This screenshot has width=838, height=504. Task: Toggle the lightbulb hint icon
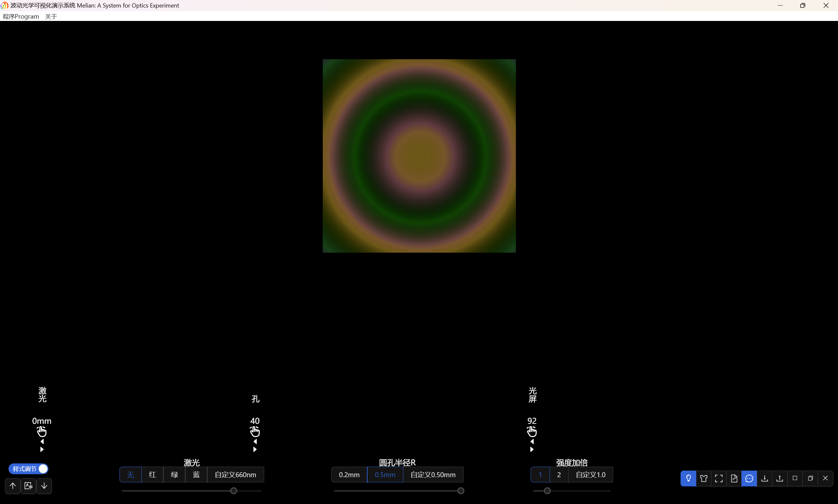(x=688, y=478)
